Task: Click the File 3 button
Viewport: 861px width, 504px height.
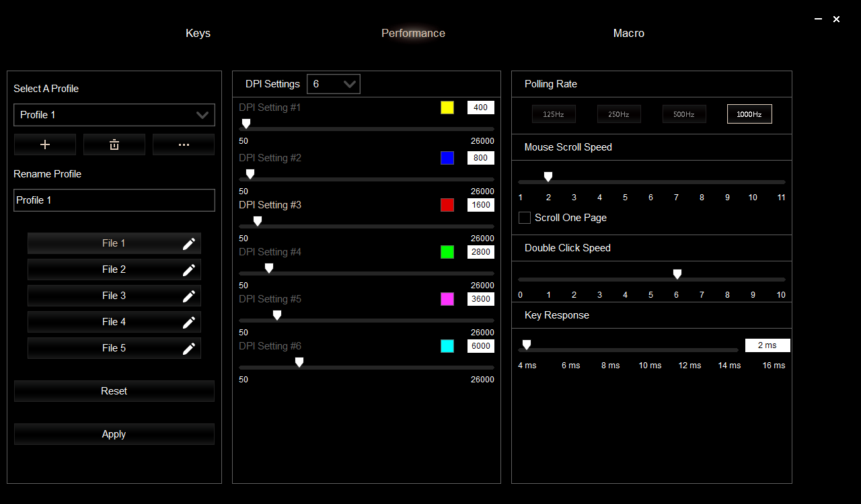Action: point(114,296)
